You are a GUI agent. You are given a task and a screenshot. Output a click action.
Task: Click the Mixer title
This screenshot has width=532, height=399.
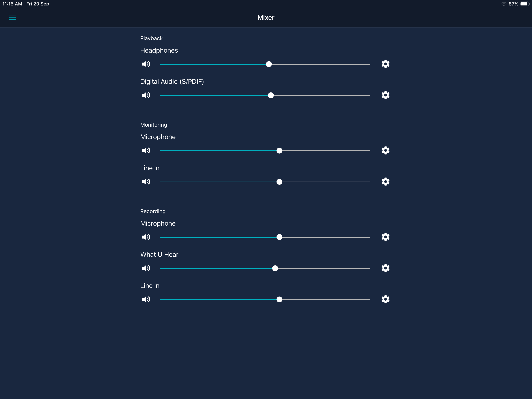click(266, 18)
